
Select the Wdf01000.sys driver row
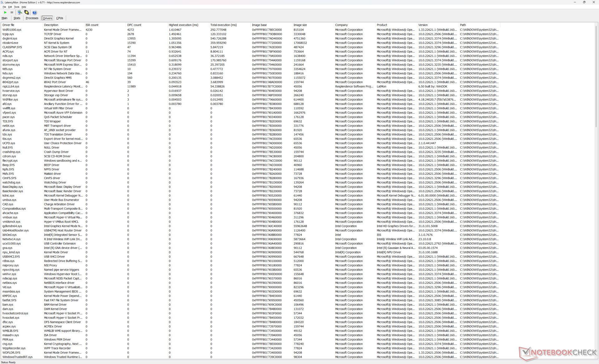12,30
